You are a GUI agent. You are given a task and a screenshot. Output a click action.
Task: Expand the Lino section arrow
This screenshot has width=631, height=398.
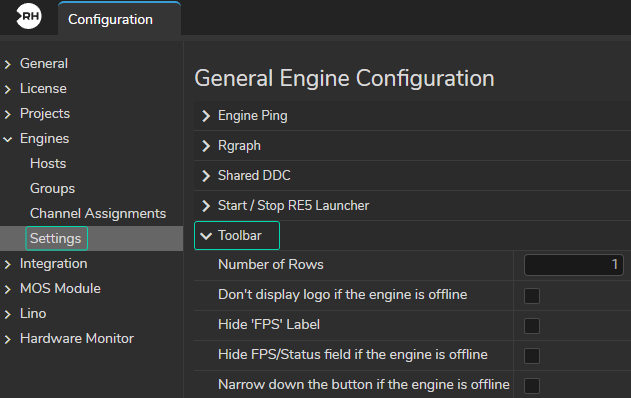point(8,314)
